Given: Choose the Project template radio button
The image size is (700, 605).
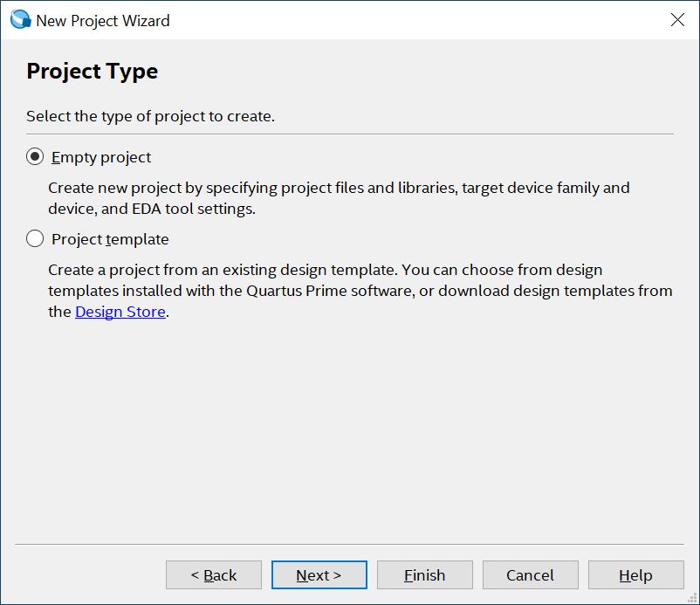Looking at the screenshot, I should click(35, 239).
